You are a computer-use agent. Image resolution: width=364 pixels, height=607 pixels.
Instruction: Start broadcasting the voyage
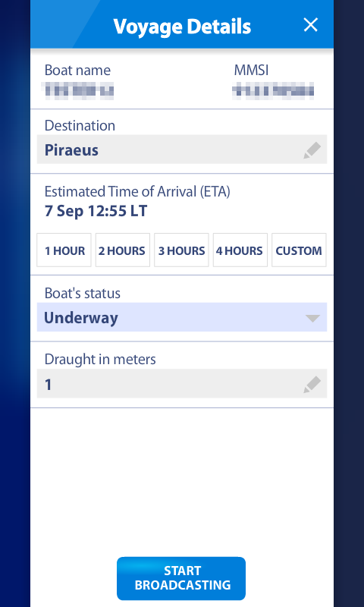pyautogui.click(x=181, y=578)
